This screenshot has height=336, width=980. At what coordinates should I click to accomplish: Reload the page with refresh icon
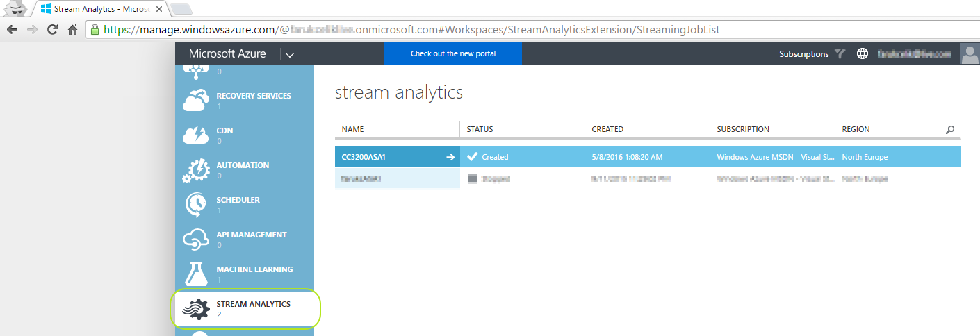pos(52,30)
